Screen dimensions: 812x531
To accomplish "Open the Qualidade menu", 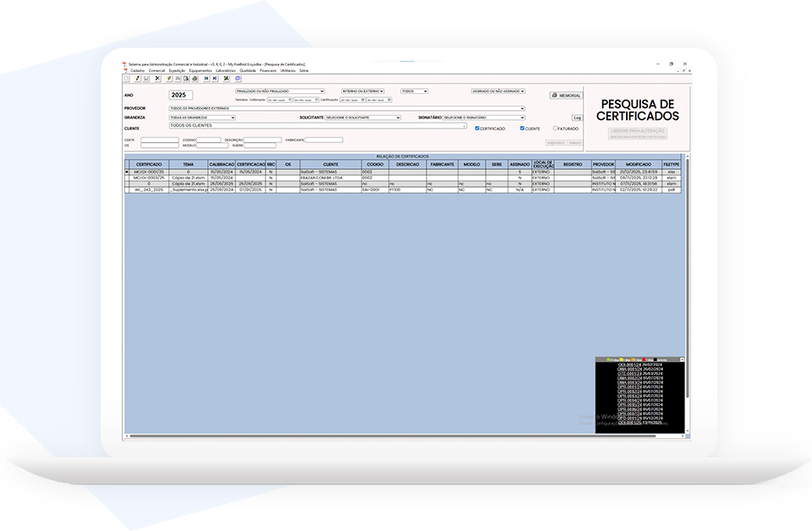I will (x=248, y=70).
